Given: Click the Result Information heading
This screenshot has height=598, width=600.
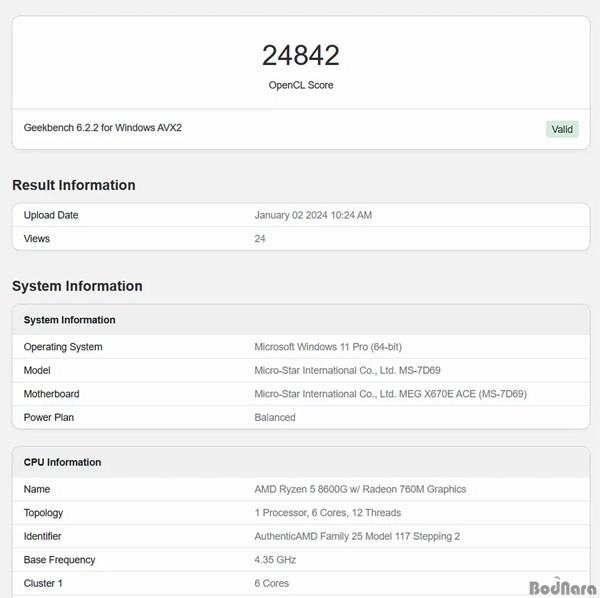Looking at the screenshot, I should click(x=74, y=185).
